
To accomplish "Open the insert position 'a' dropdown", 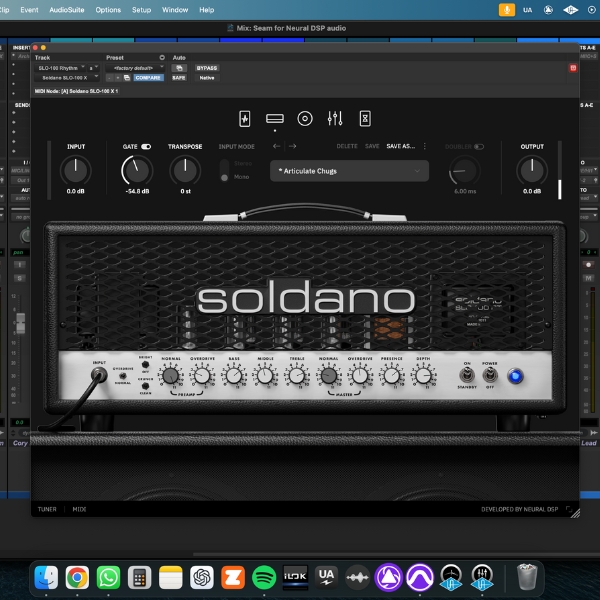I will 93,68.
